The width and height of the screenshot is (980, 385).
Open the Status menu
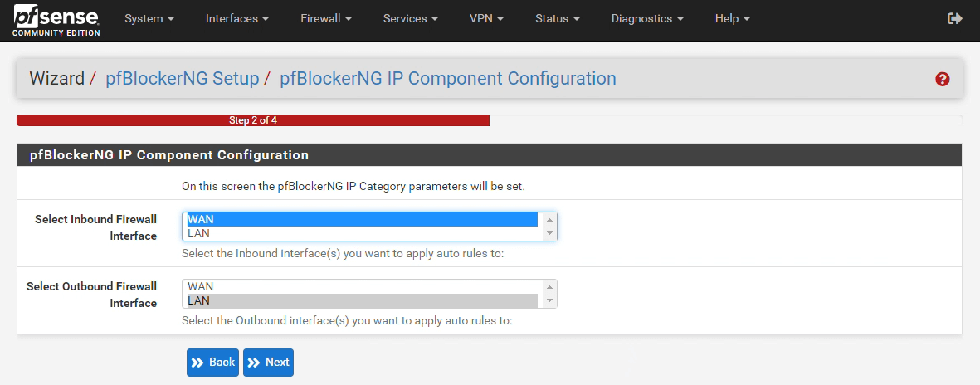557,18
